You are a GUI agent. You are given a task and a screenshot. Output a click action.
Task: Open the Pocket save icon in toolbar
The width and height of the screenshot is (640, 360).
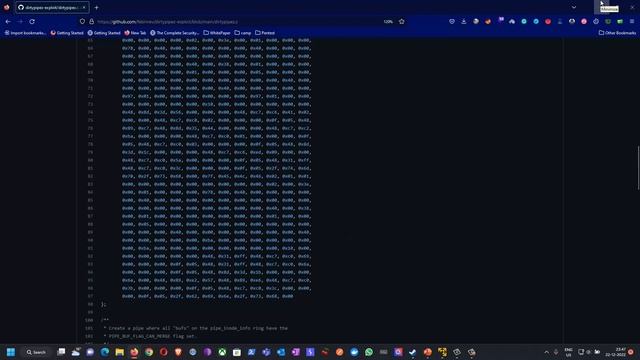(x=452, y=21)
